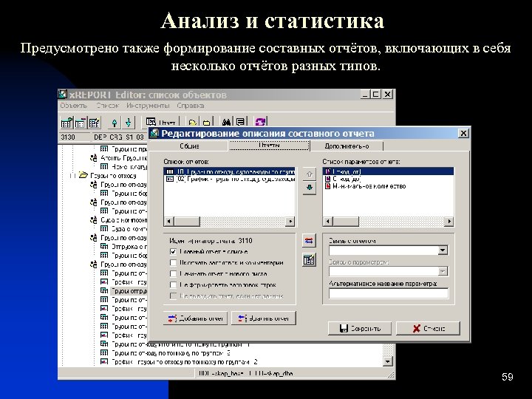Open the Список menu

click(108, 106)
